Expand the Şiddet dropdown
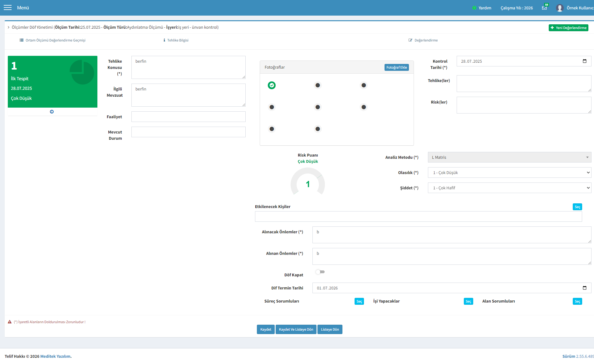The width and height of the screenshot is (594, 364). (x=509, y=188)
